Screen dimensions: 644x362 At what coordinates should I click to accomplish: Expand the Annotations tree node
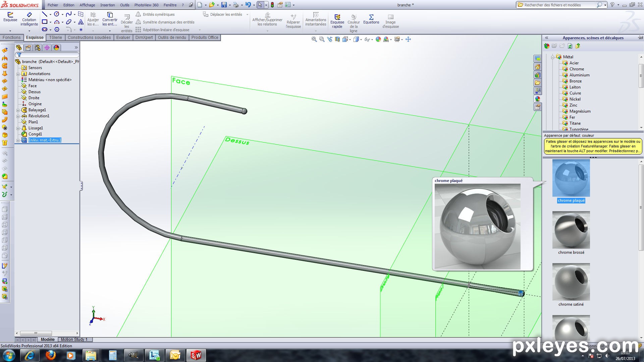(x=18, y=74)
